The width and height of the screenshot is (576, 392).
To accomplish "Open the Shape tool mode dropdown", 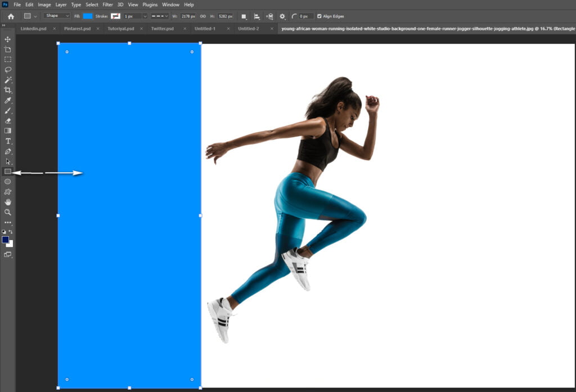I will (57, 16).
